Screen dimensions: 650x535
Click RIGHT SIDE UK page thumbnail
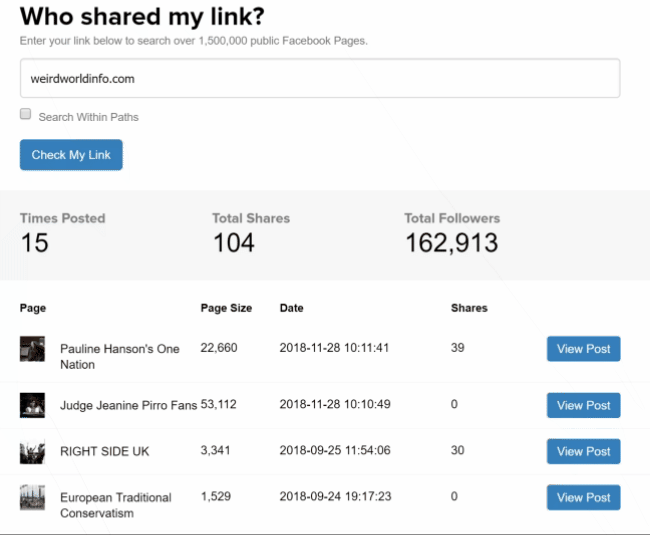[32, 451]
